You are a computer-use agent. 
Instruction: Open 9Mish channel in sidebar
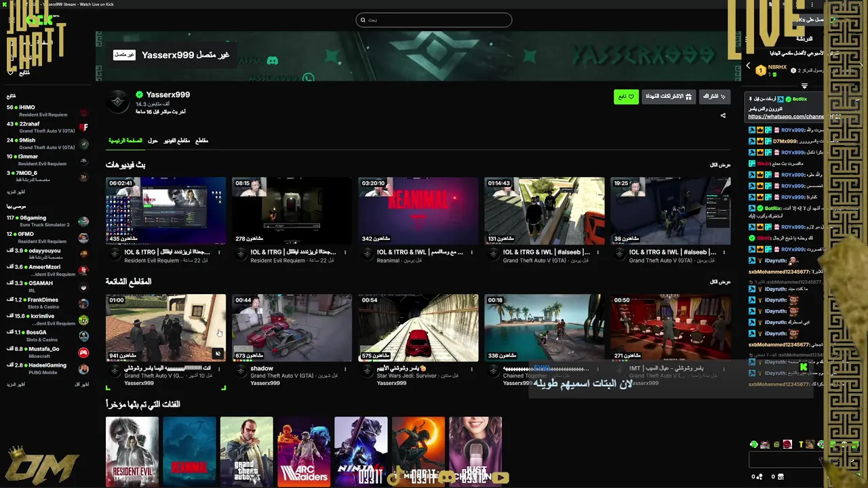47,143
